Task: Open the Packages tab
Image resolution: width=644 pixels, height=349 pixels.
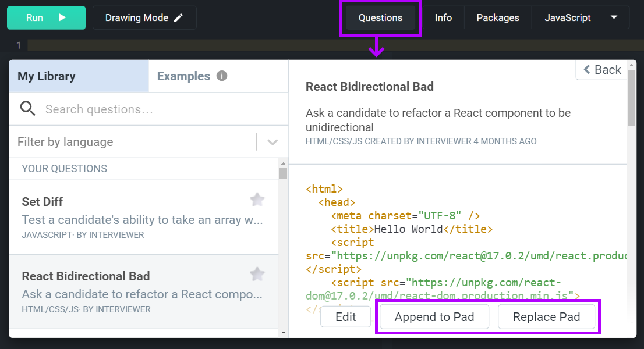Action: click(498, 17)
